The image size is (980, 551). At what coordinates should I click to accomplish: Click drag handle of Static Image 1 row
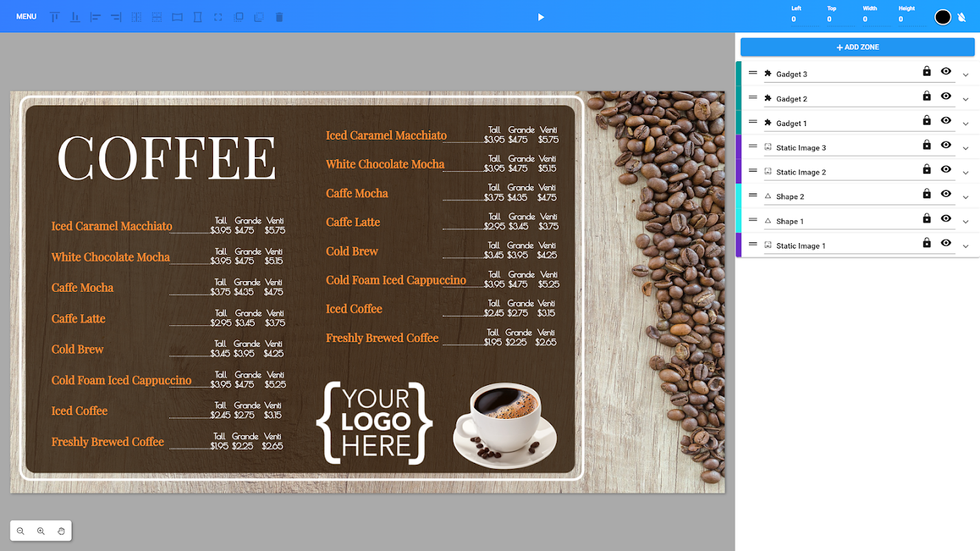pos(753,245)
